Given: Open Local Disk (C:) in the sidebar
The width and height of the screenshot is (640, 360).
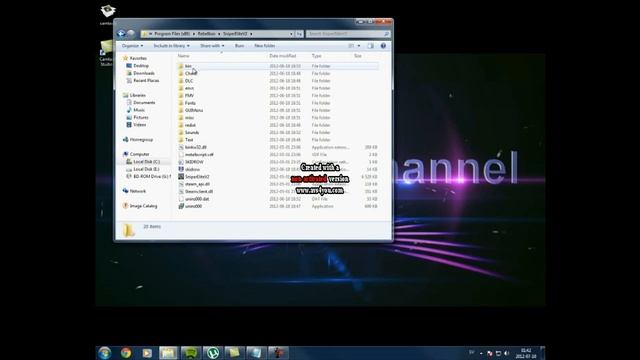Looking at the screenshot, I should 146,162.
